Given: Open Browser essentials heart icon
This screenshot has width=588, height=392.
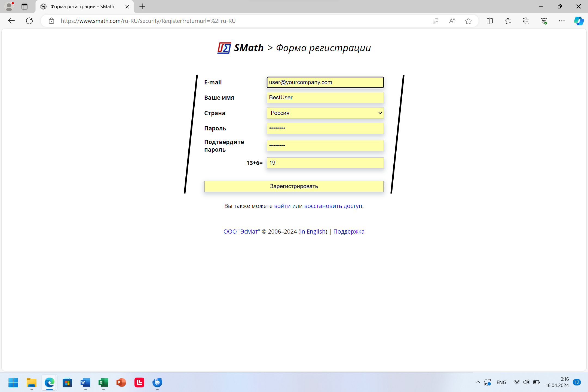Looking at the screenshot, I should [x=544, y=21].
